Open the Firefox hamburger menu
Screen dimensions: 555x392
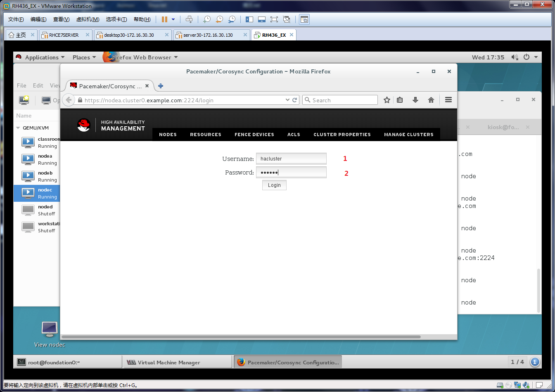[x=448, y=100]
